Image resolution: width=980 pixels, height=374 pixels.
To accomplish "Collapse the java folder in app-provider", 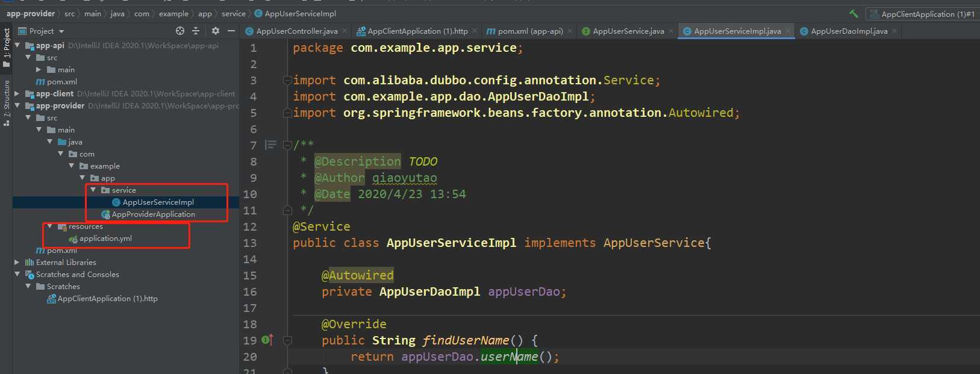I will point(50,142).
